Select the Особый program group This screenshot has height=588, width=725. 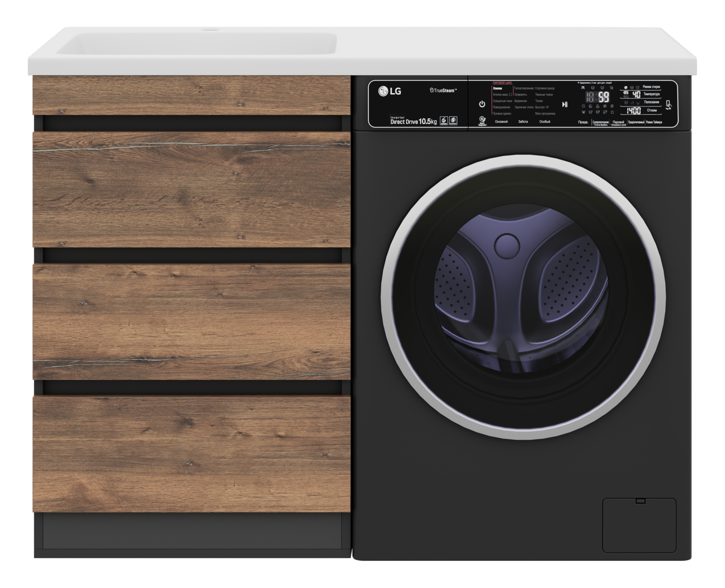[x=545, y=122]
